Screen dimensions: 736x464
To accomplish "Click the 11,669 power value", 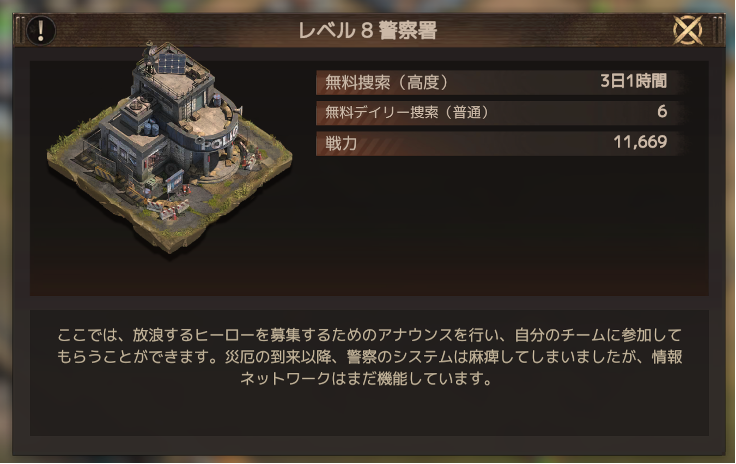I will [640, 142].
